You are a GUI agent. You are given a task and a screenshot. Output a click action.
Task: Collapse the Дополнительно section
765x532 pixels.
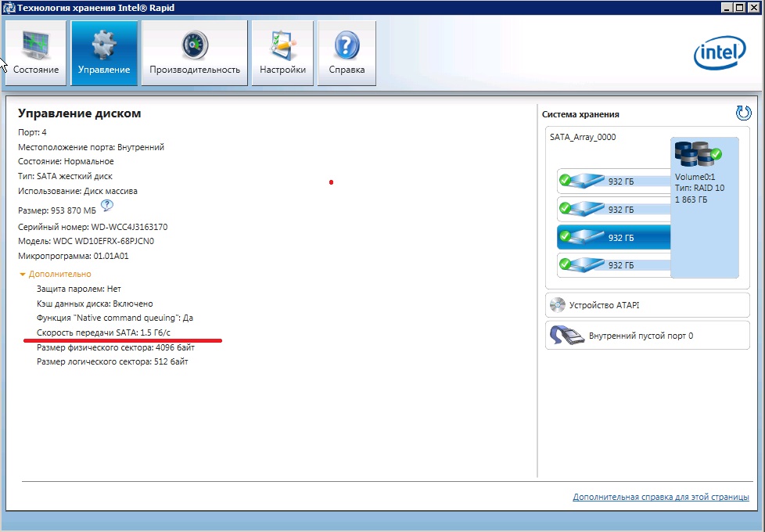(55, 275)
